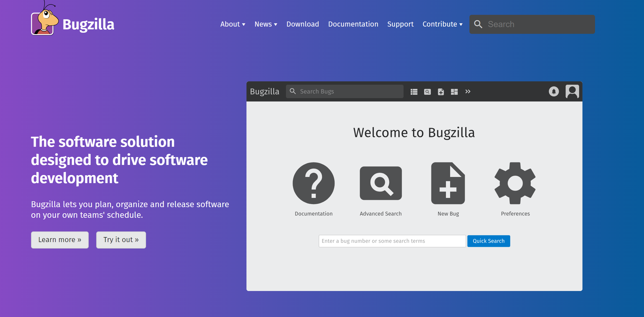This screenshot has width=644, height=317.
Task: Open the notifications bell icon
Action: pyautogui.click(x=554, y=91)
